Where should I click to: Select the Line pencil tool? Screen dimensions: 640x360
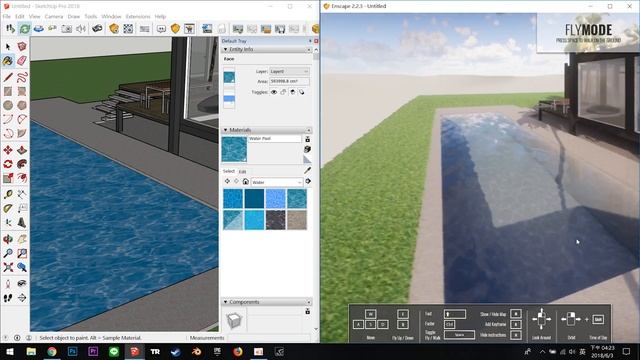pos(8,77)
